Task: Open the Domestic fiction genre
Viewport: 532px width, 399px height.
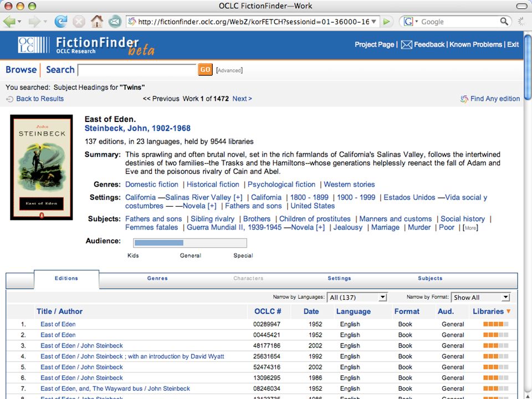Action: click(x=152, y=184)
